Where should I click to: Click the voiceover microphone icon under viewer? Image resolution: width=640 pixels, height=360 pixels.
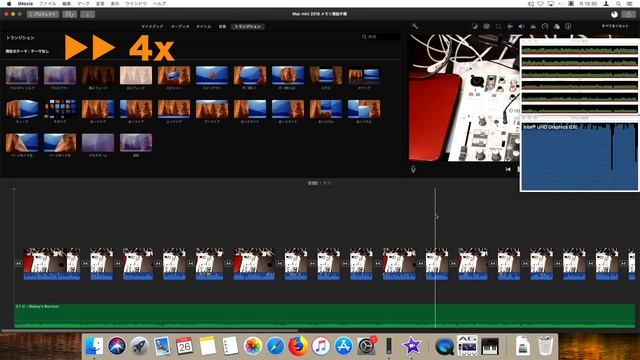pyautogui.click(x=413, y=169)
